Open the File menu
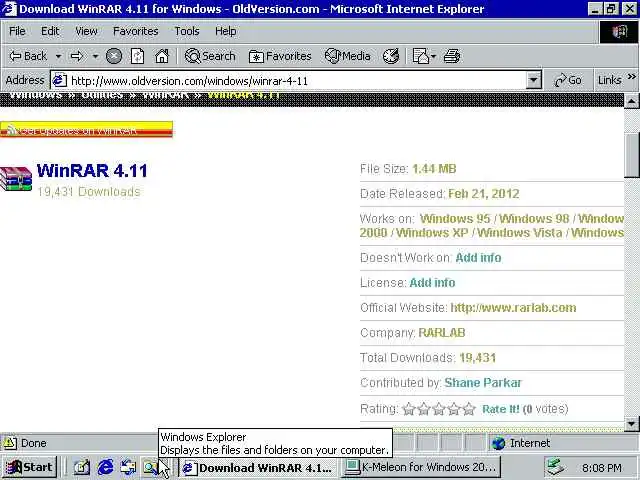The width and height of the screenshot is (640, 480). click(17, 31)
